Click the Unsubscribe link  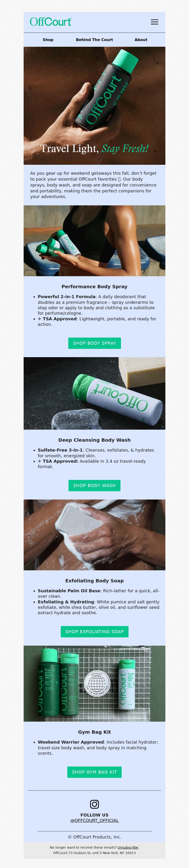tap(128, 847)
